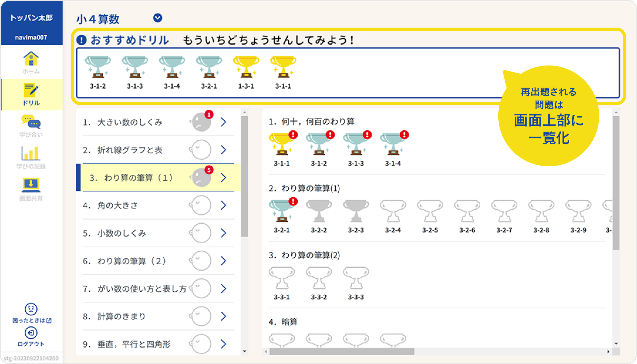Click face icon with badge 5 for unit 3

pyautogui.click(x=202, y=177)
